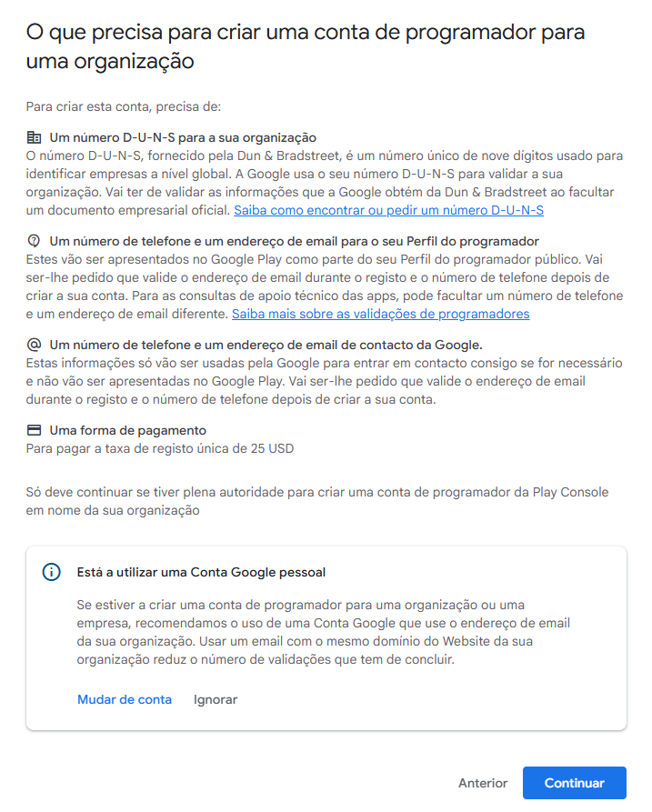Select heading Um número D-U-N-S para a sua organização
The width and height of the screenshot is (652, 812).
[x=182, y=137]
